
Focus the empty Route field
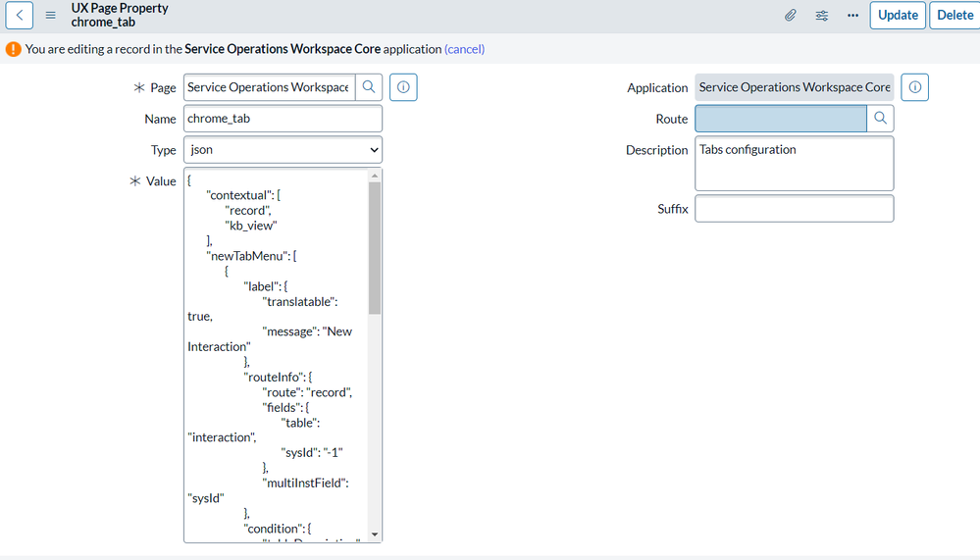pyautogui.click(x=781, y=118)
